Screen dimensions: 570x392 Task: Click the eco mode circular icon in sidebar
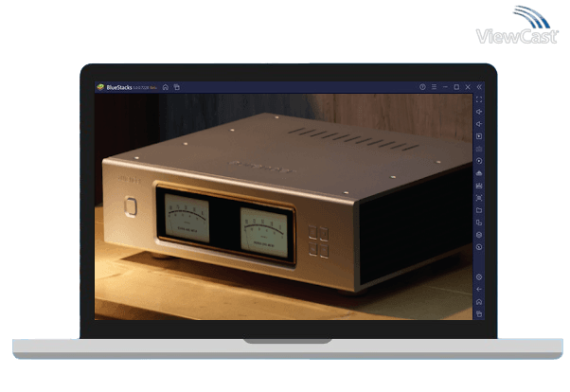[479, 247]
